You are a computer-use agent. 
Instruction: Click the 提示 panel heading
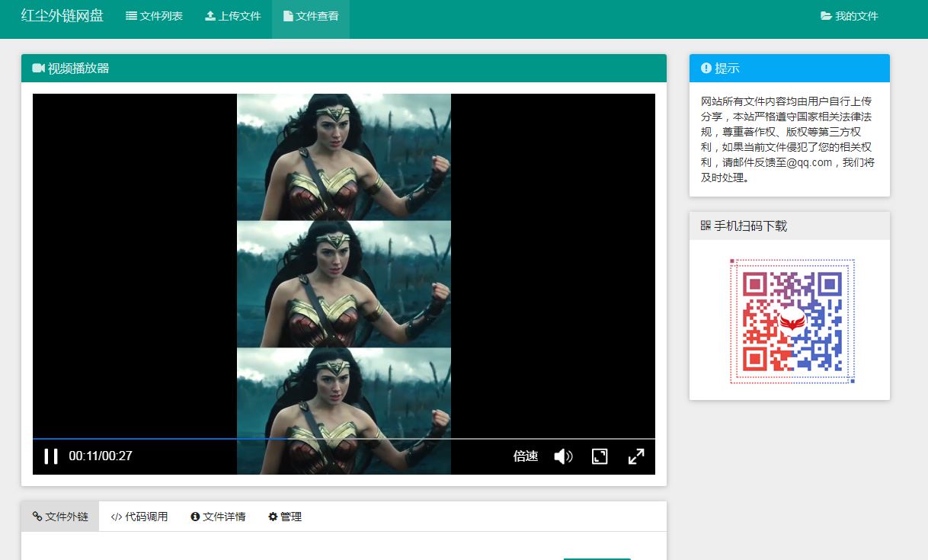pos(789,69)
